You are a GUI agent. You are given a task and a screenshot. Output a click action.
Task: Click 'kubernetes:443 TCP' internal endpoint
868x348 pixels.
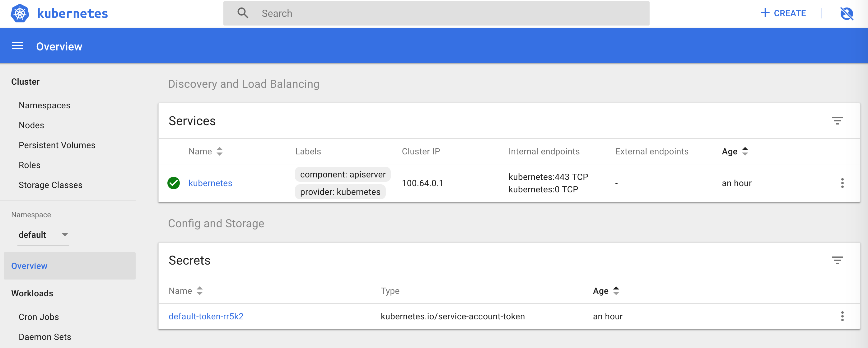tap(548, 177)
